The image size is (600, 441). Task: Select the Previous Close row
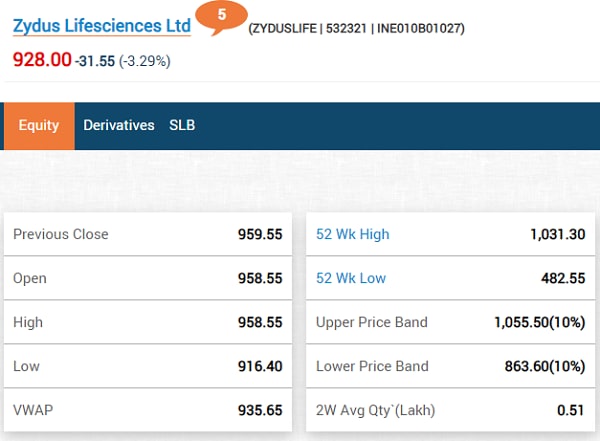[149, 234]
